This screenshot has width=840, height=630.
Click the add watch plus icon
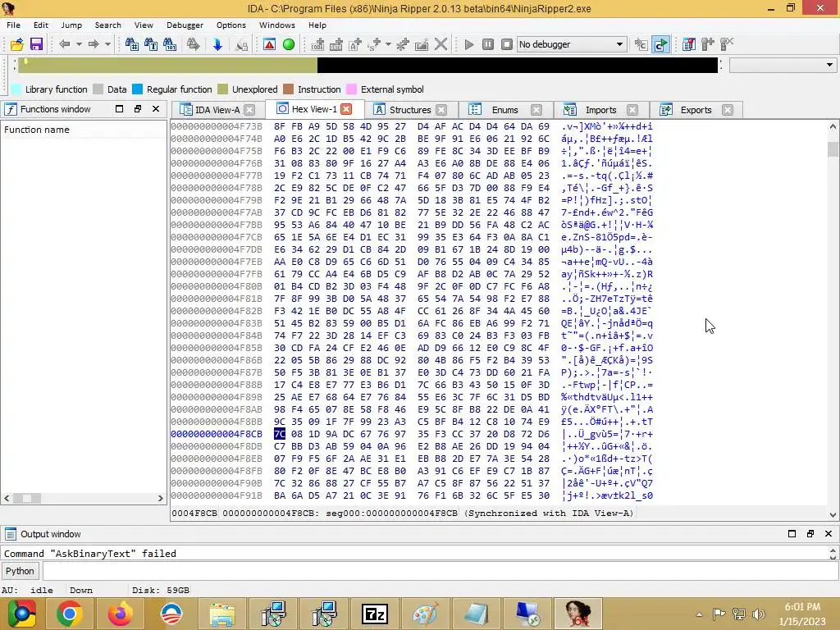pos(708,44)
